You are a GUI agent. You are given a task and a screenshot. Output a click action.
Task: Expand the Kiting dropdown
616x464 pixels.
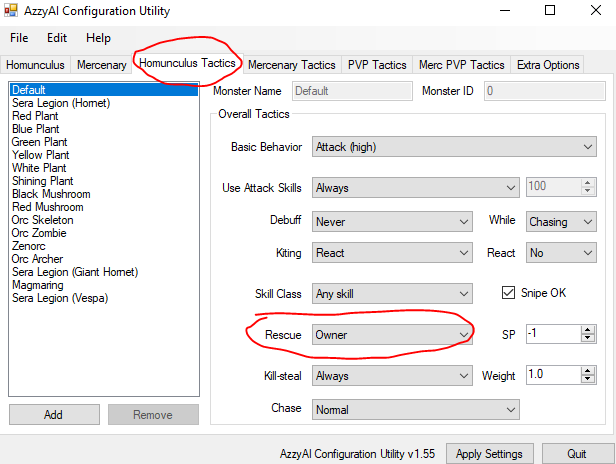click(392, 253)
